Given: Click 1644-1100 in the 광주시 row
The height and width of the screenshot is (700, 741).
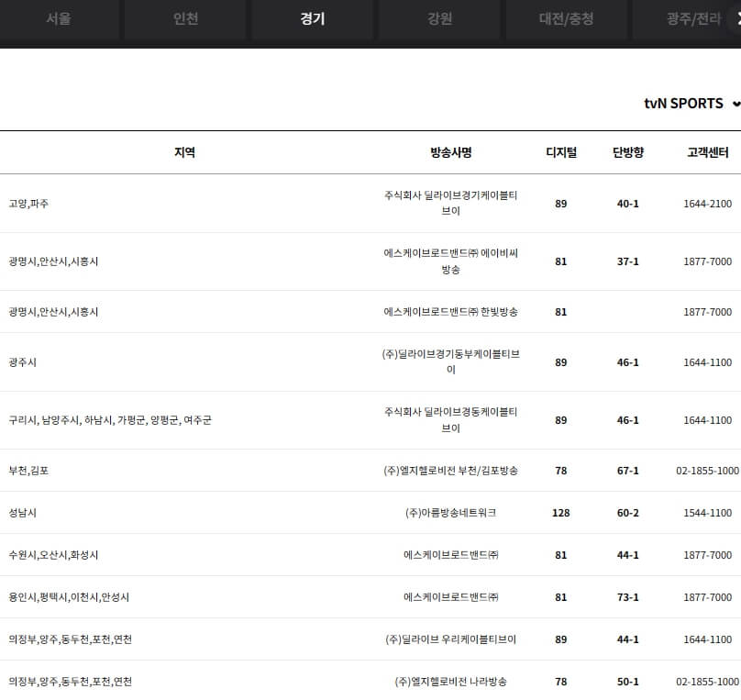Looking at the screenshot, I should [707, 362].
